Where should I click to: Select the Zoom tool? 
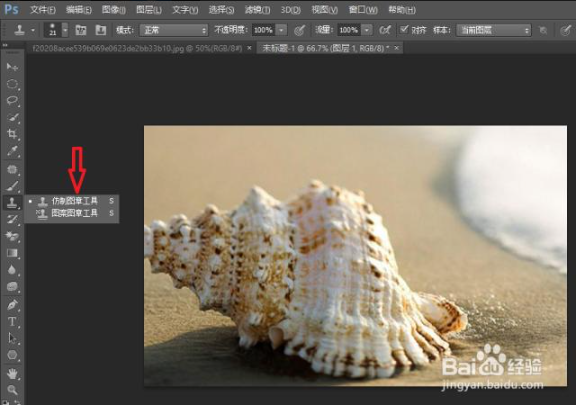click(x=12, y=390)
